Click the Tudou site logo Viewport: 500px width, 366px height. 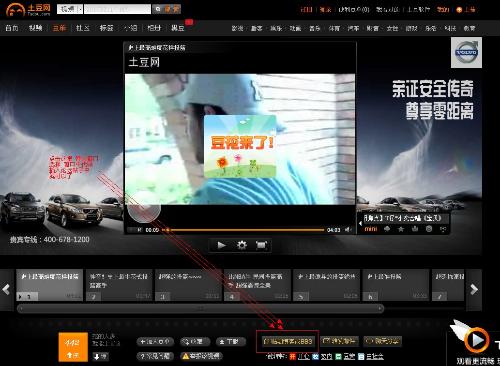[x=28, y=10]
